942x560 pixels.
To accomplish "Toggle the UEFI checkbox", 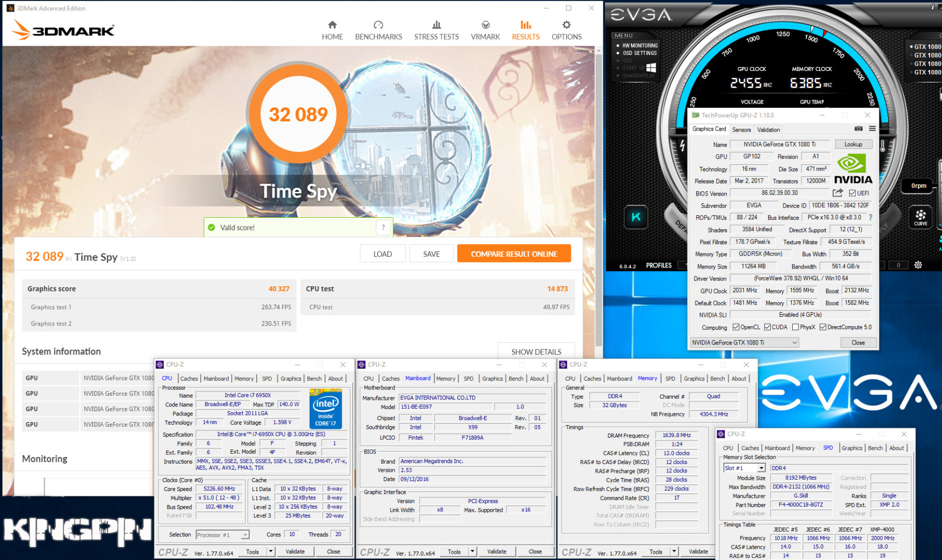I will click(852, 193).
